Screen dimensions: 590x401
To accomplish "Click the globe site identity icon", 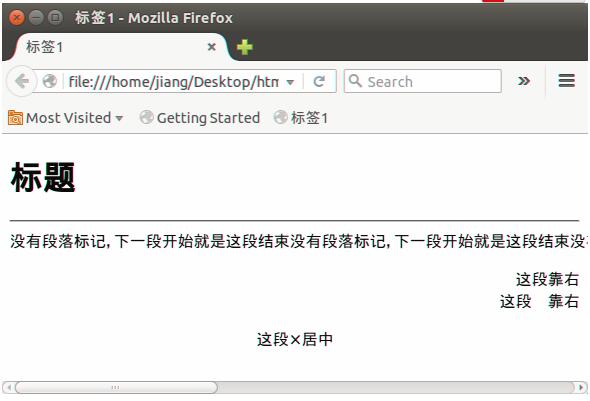I will 50,81.
